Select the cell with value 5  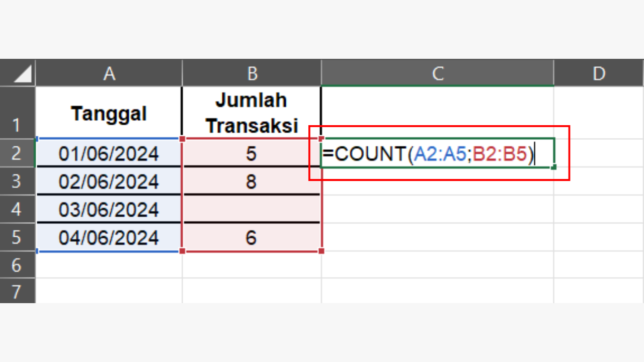[252, 154]
